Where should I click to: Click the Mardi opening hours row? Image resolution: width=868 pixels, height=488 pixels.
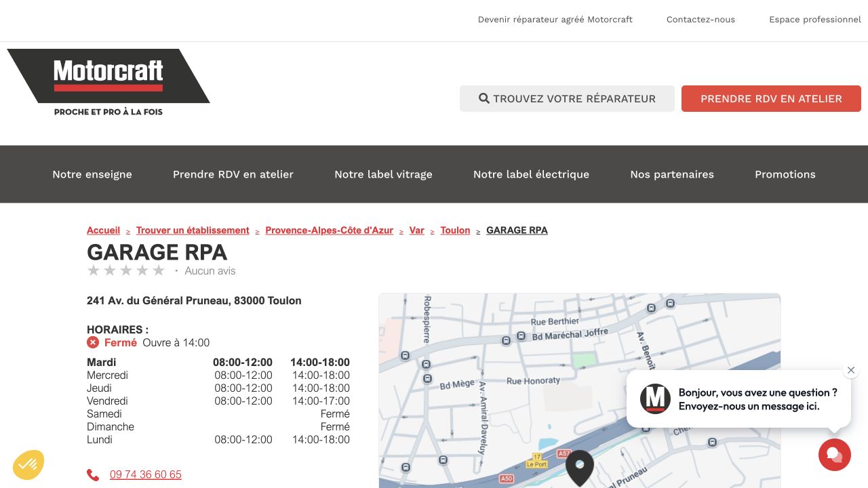pyautogui.click(x=218, y=363)
